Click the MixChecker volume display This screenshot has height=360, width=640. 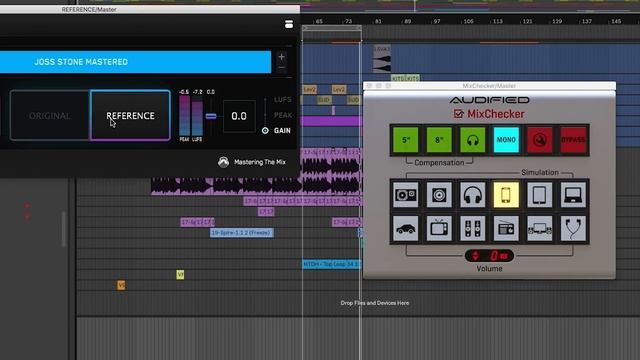(x=489, y=256)
